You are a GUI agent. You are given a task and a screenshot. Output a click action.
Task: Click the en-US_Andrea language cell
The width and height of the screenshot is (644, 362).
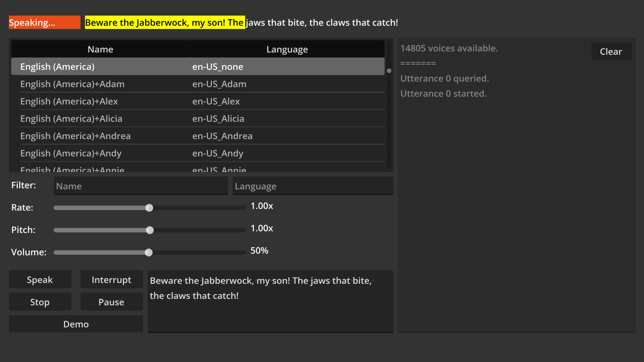point(222,136)
